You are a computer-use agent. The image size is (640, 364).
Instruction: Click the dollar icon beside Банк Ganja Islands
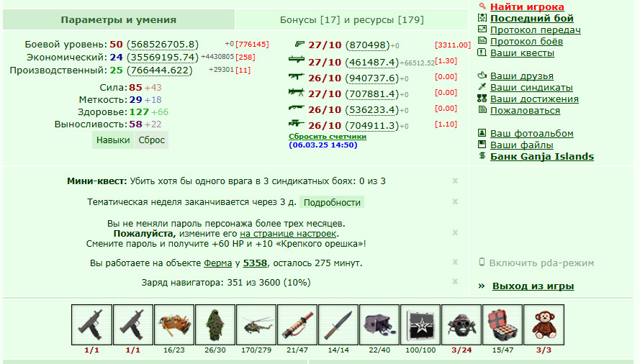[482, 155]
